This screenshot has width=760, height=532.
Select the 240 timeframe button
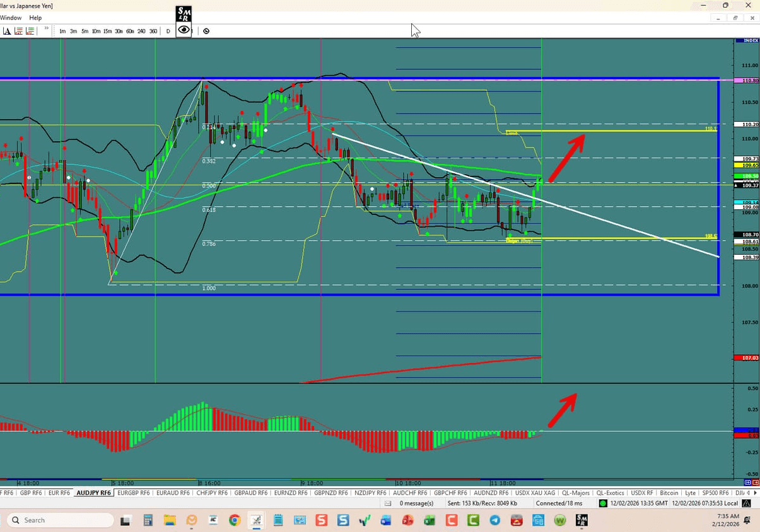[x=141, y=30]
